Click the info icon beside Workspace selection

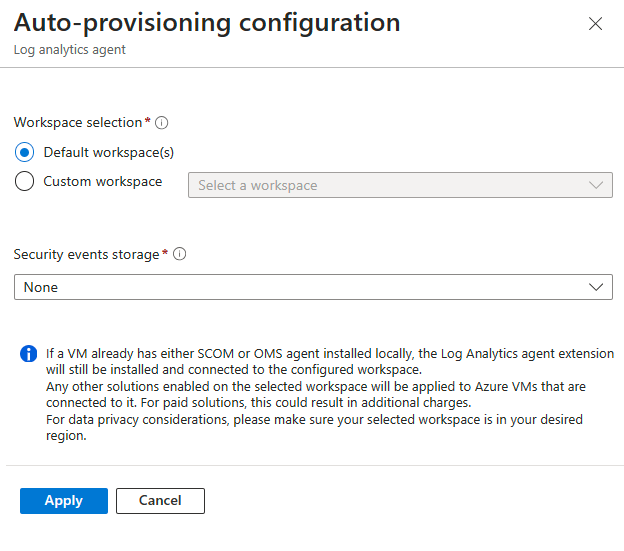[162, 123]
